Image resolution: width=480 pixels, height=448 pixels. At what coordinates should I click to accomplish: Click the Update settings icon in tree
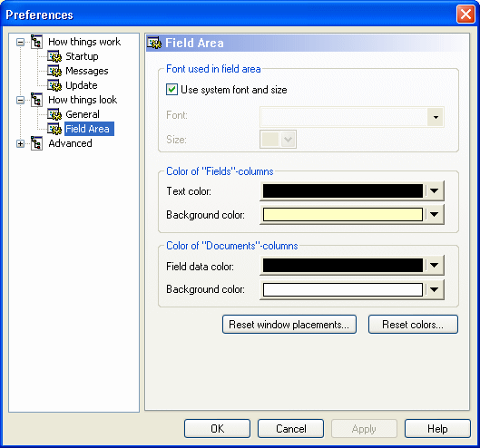click(x=54, y=85)
